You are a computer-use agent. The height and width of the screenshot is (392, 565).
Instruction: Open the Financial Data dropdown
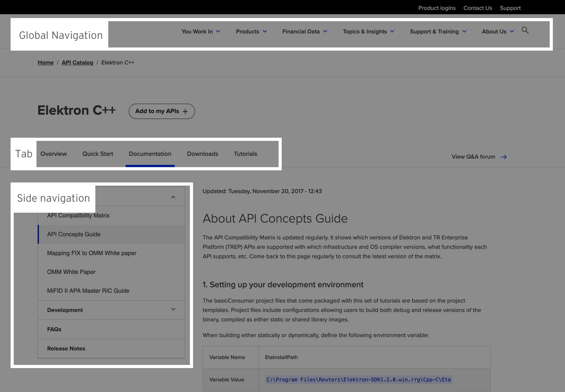coord(304,31)
